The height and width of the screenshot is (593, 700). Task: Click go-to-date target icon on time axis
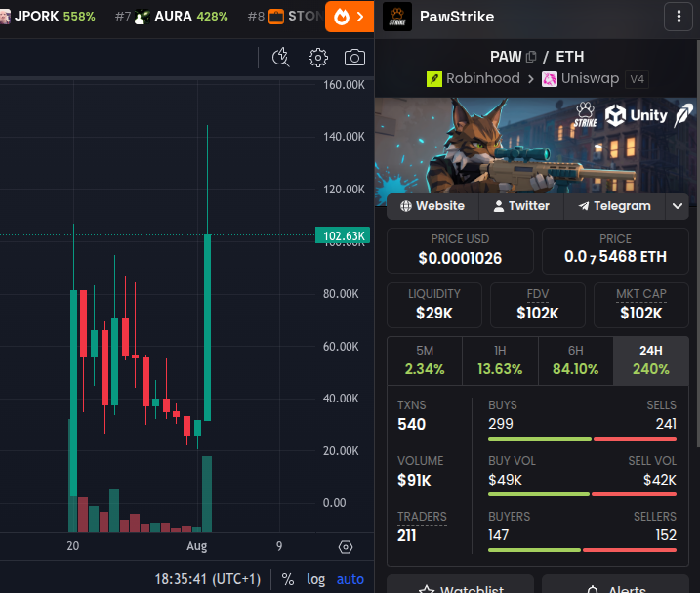346,547
